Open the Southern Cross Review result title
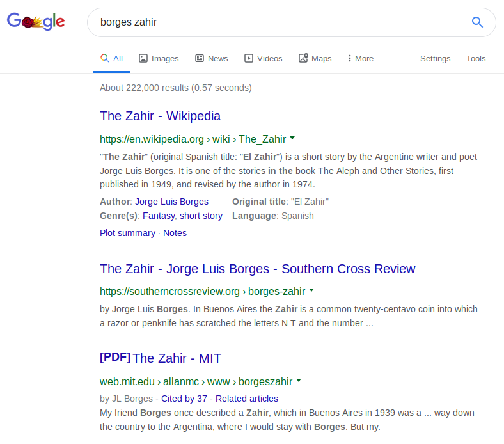This screenshot has width=504, height=444. (x=258, y=269)
